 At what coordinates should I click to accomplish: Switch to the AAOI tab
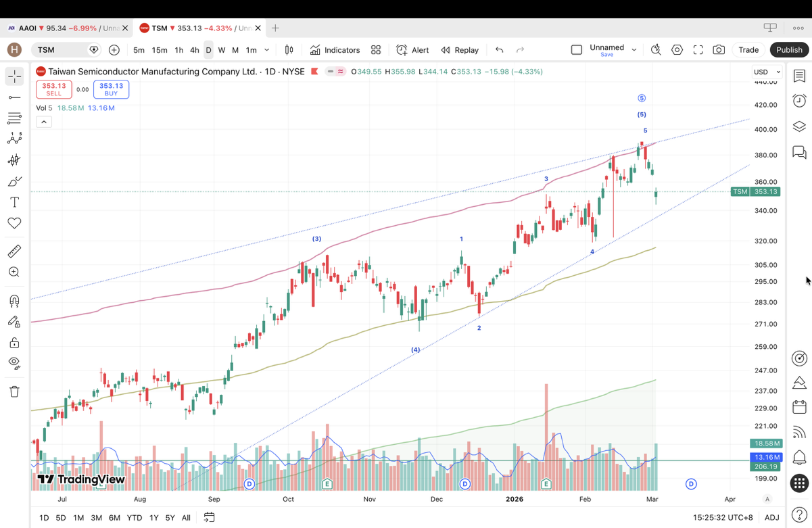coord(64,28)
